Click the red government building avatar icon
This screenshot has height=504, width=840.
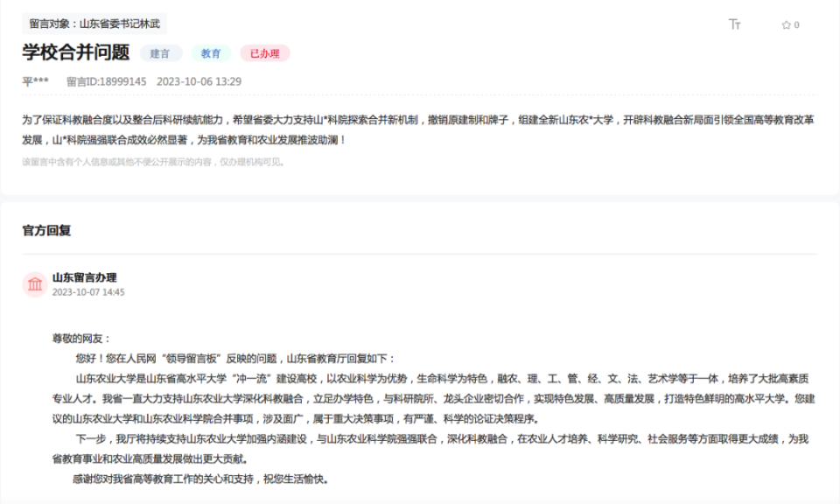(35, 283)
